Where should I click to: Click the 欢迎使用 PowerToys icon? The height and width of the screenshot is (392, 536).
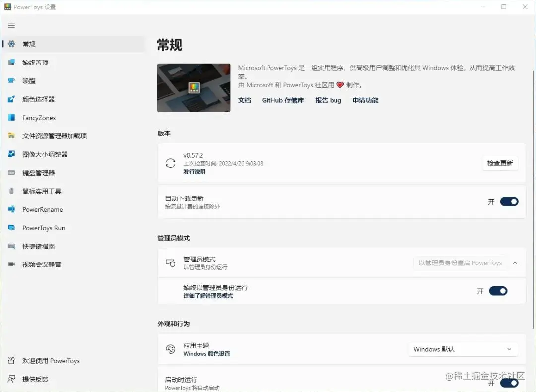[x=11, y=361]
